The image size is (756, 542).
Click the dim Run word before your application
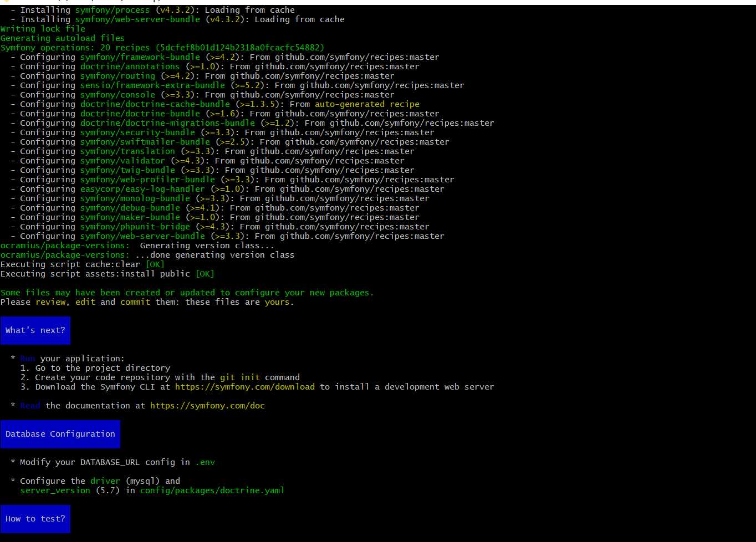pos(28,359)
